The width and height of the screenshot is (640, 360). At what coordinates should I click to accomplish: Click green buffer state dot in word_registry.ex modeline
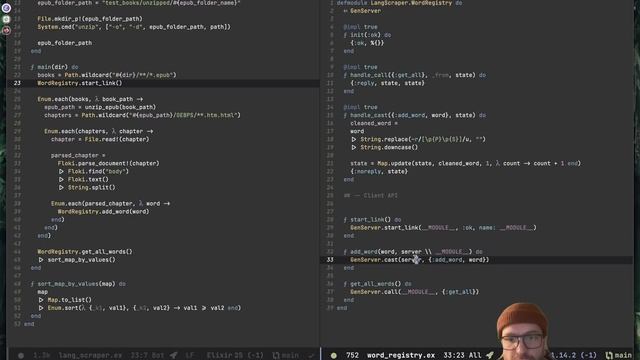point(333,356)
